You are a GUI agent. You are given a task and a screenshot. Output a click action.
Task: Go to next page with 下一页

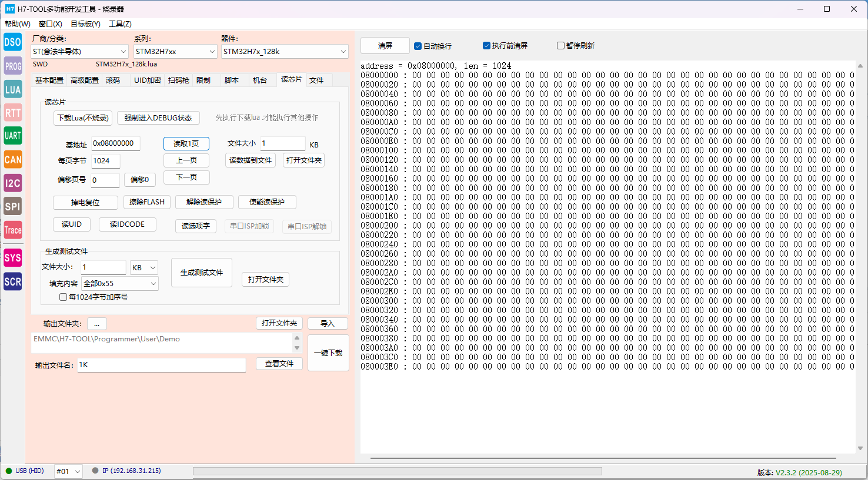click(x=186, y=177)
